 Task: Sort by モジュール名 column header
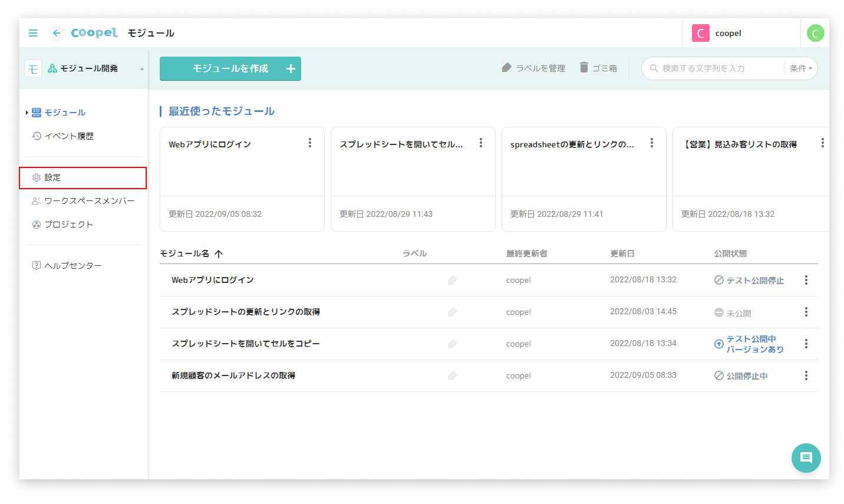coord(191,253)
